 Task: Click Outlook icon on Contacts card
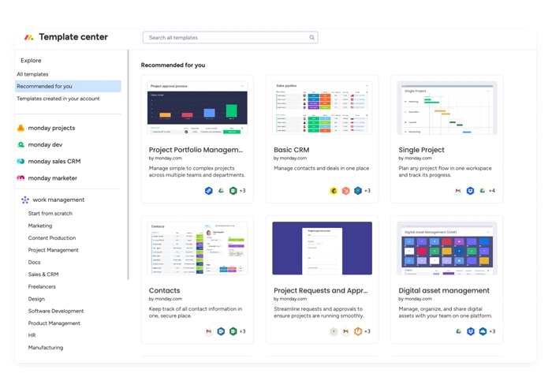click(221, 331)
